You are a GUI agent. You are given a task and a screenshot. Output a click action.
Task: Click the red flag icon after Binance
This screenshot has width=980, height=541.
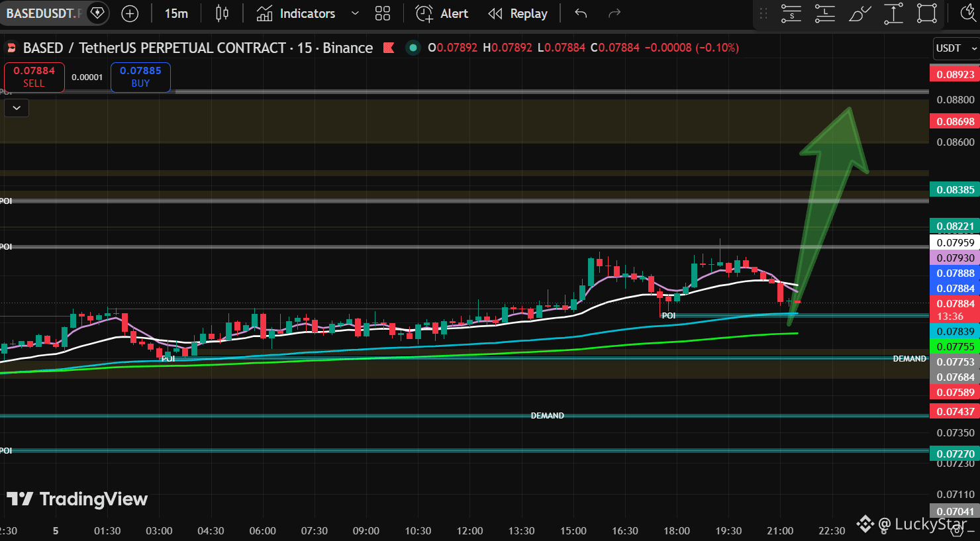pos(389,48)
